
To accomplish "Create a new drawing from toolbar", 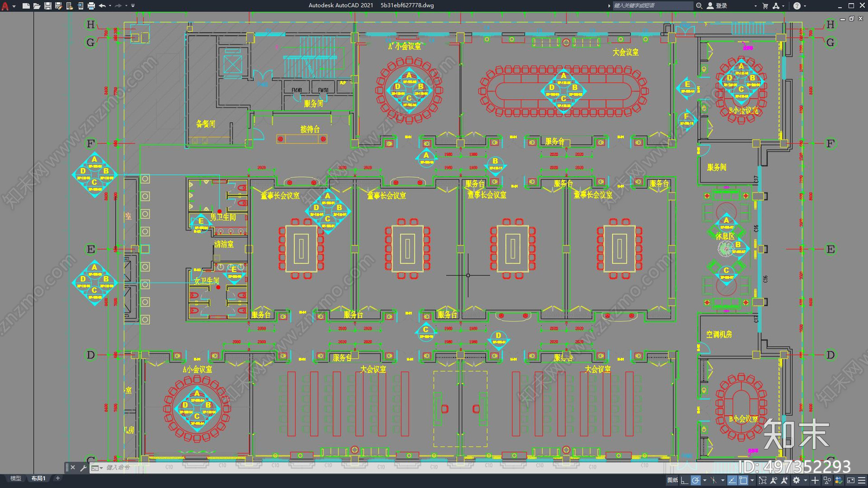I will point(25,6).
